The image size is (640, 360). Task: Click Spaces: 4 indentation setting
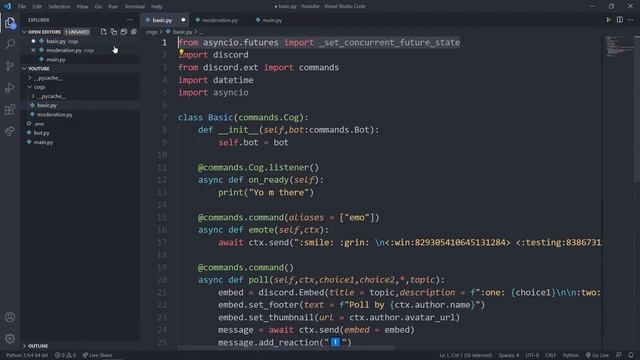[x=509, y=355]
